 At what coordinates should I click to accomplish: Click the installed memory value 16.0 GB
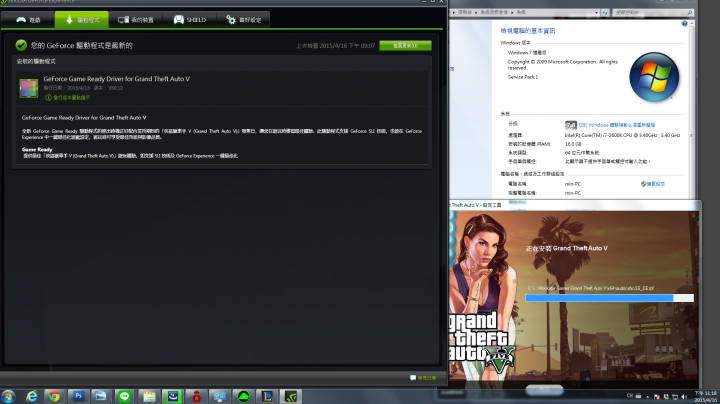[573, 144]
